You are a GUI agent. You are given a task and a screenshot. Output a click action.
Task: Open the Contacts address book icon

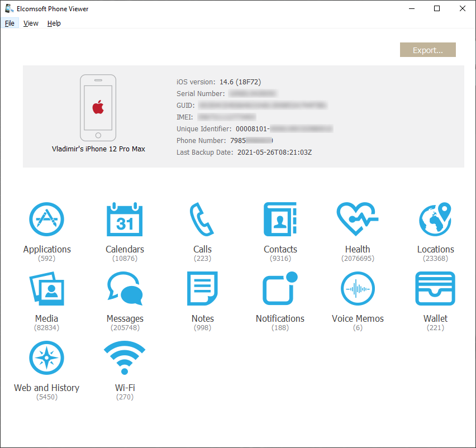tap(280, 219)
